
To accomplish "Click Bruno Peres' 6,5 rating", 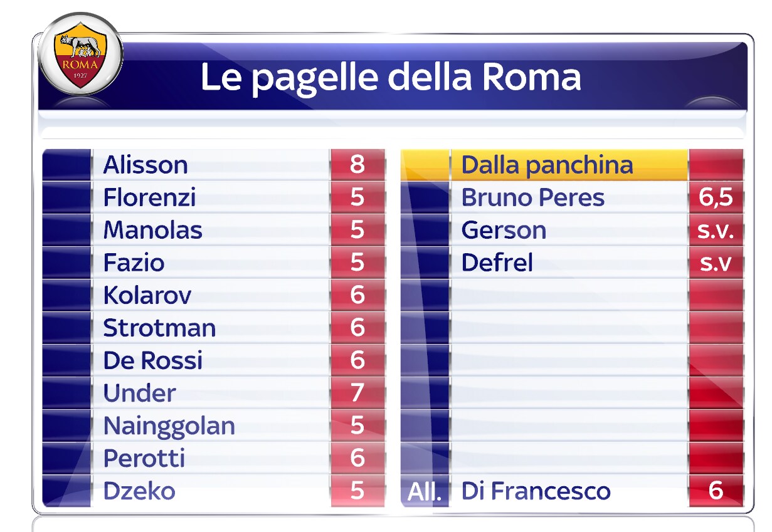I will click(x=716, y=197).
